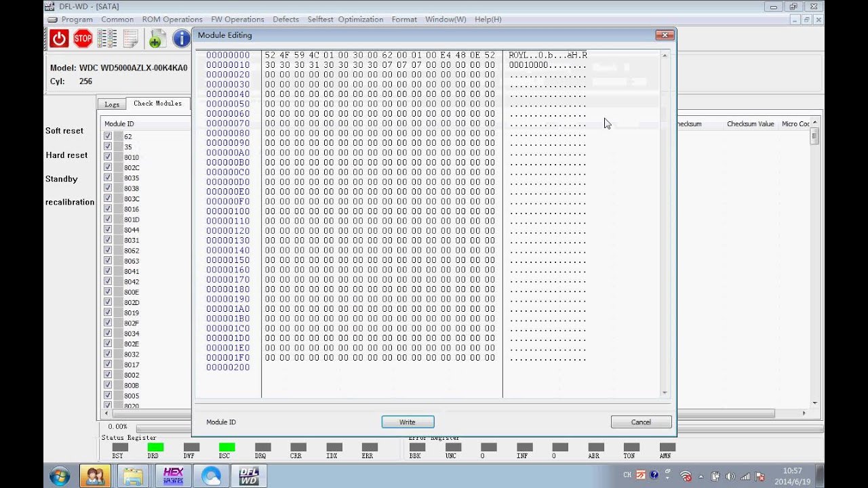Switch to the DFL WD taskbar icon
This screenshot has height=488, width=868.
(250, 476)
